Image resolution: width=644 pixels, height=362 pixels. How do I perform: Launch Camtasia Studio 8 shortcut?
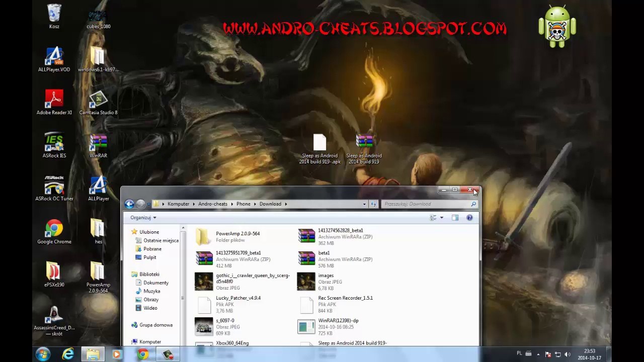(x=98, y=103)
